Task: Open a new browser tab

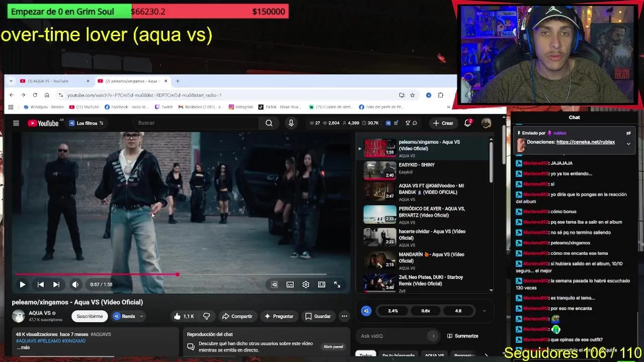Action: [x=177, y=81]
